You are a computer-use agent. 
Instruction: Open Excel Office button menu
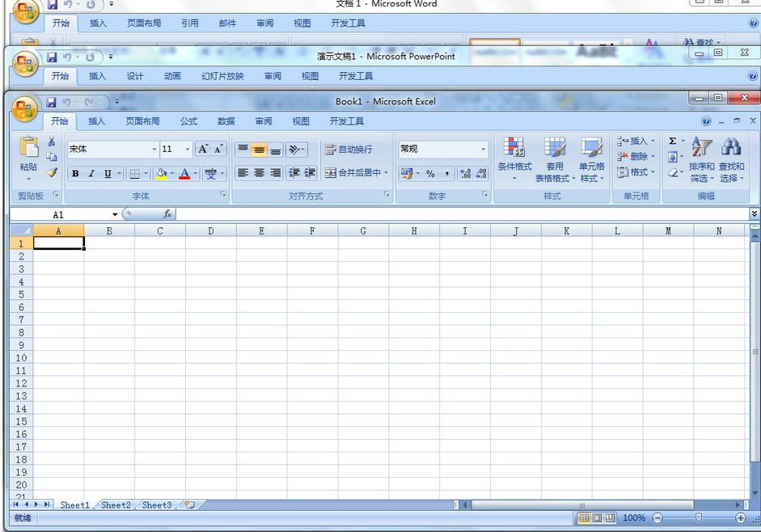(x=25, y=108)
